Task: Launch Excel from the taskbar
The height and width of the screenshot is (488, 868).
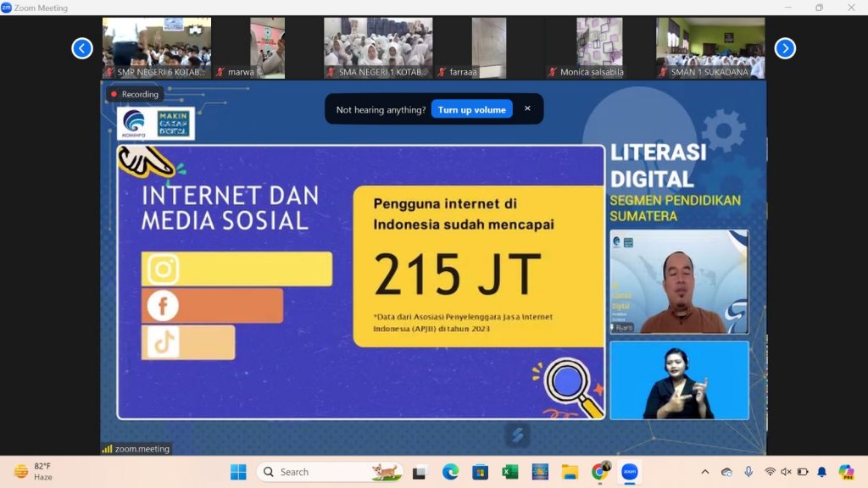Action: (x=510, y=472)
